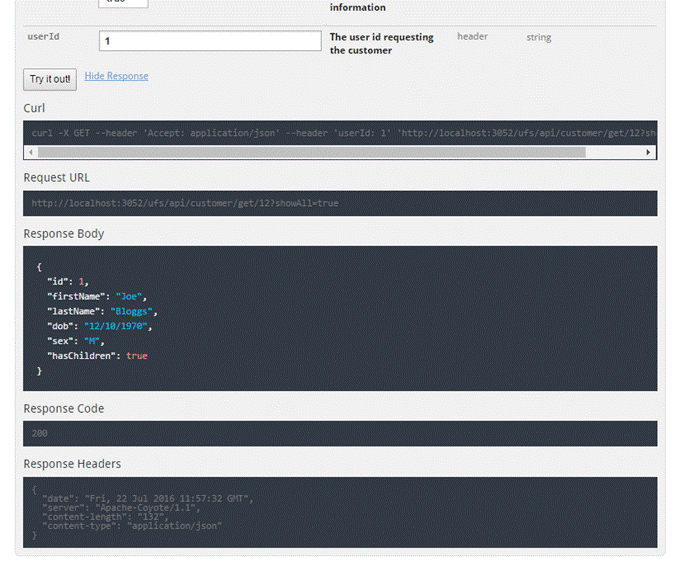Click the 200 Response Code box

[x=340, y=433]
